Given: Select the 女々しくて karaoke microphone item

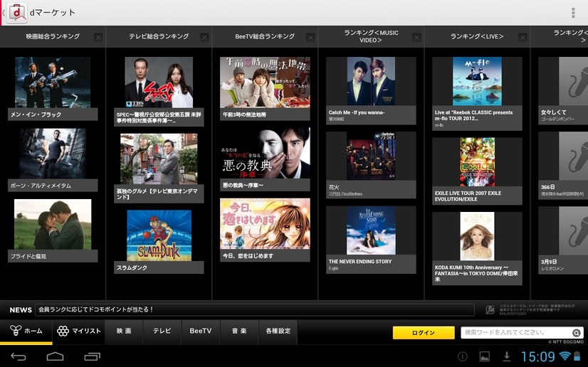Looking at the screenshot, I should (x=573, y=81).
